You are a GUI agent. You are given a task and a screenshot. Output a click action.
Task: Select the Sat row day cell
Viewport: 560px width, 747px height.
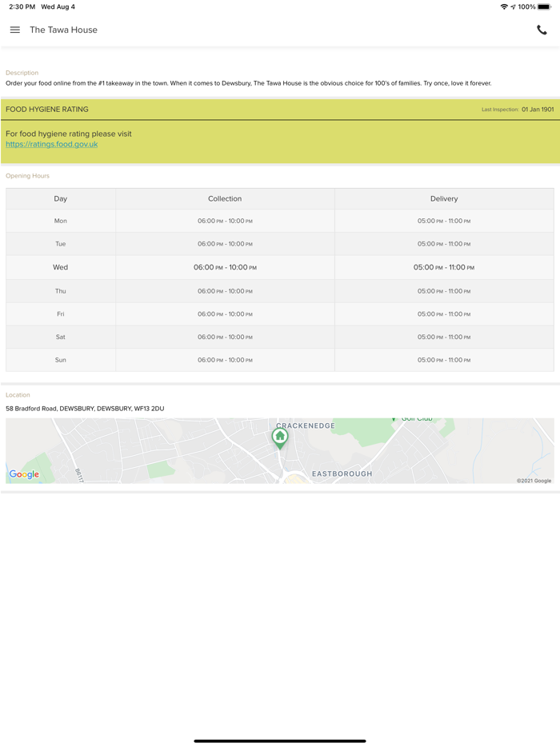coord(61,337)
